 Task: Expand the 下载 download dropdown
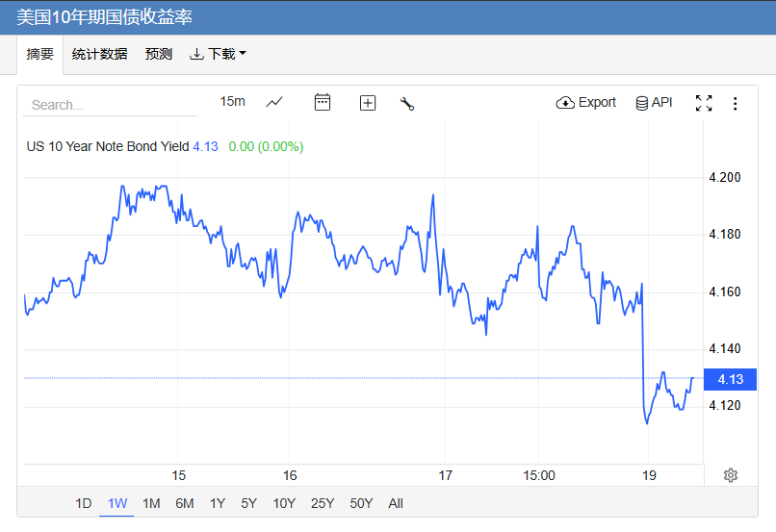[x=219, y=54]
